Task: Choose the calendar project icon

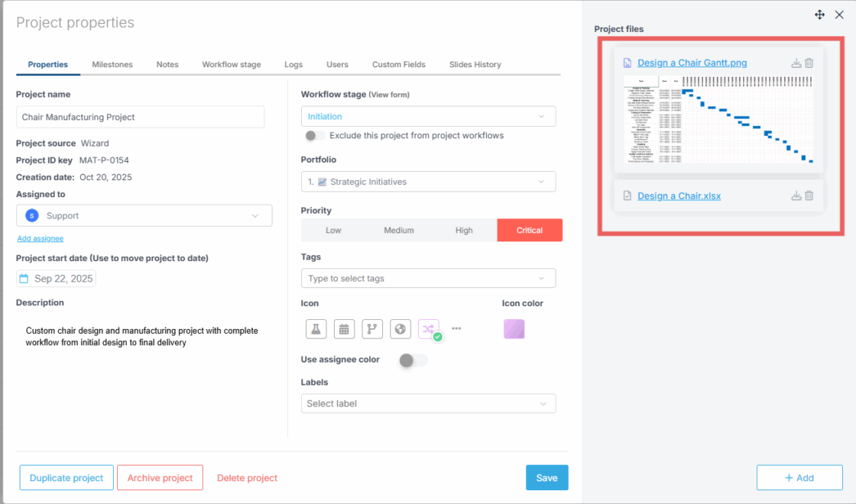Action: tap(344, 329)
